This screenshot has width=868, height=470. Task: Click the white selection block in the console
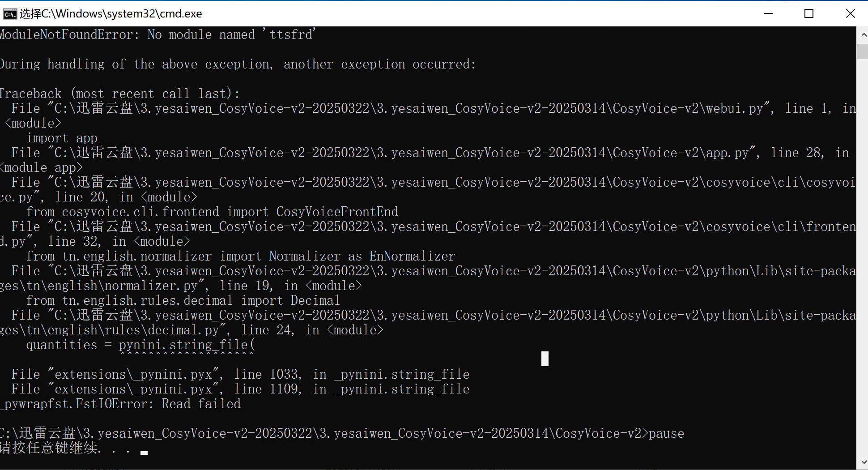pos(545,359)
